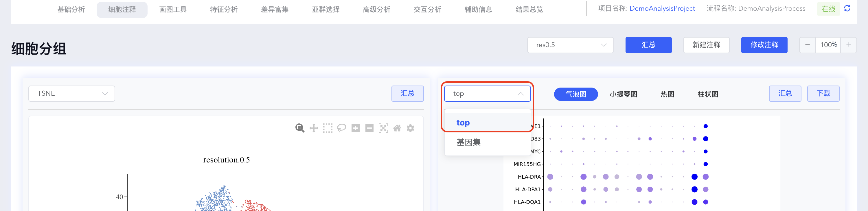Open the 差异富集 tab
868x211 pixels.
[x=275, y=10]
